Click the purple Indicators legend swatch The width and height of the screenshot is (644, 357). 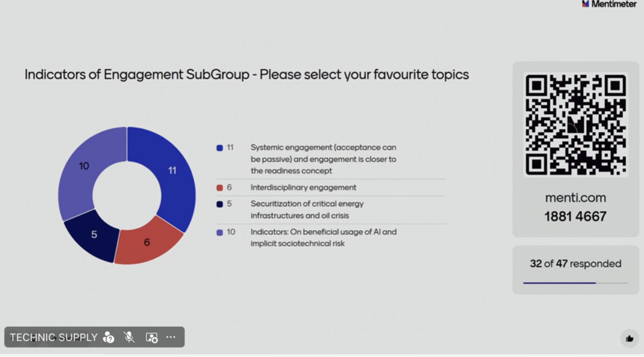point(219,232)
